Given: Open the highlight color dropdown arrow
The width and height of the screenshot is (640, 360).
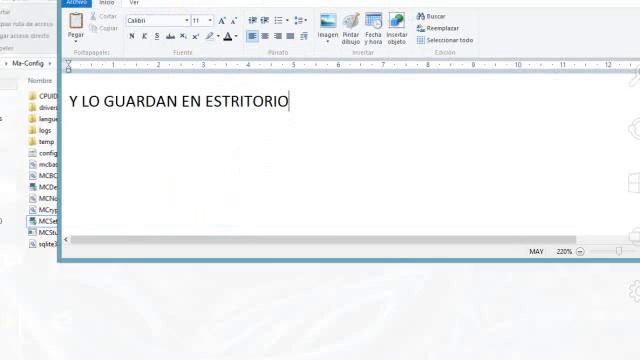Looking at the screenshot, I should pyautogui.click(x=218, y=36).
